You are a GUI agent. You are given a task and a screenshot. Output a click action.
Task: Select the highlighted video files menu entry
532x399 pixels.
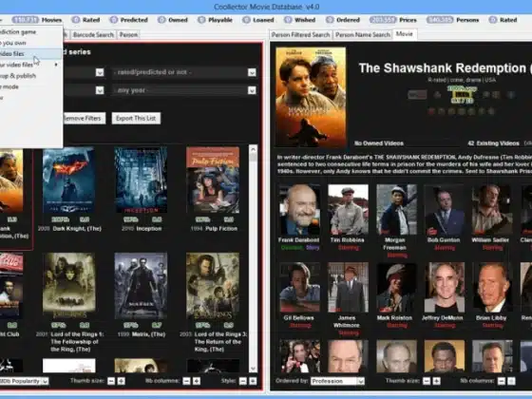(31, 53)
